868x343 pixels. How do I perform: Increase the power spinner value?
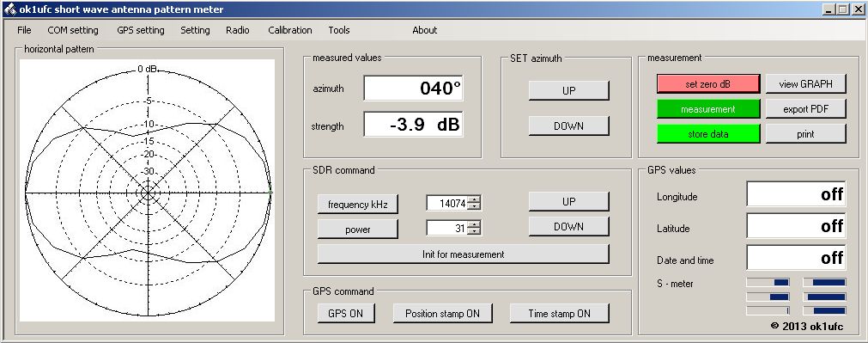[474, 224]
